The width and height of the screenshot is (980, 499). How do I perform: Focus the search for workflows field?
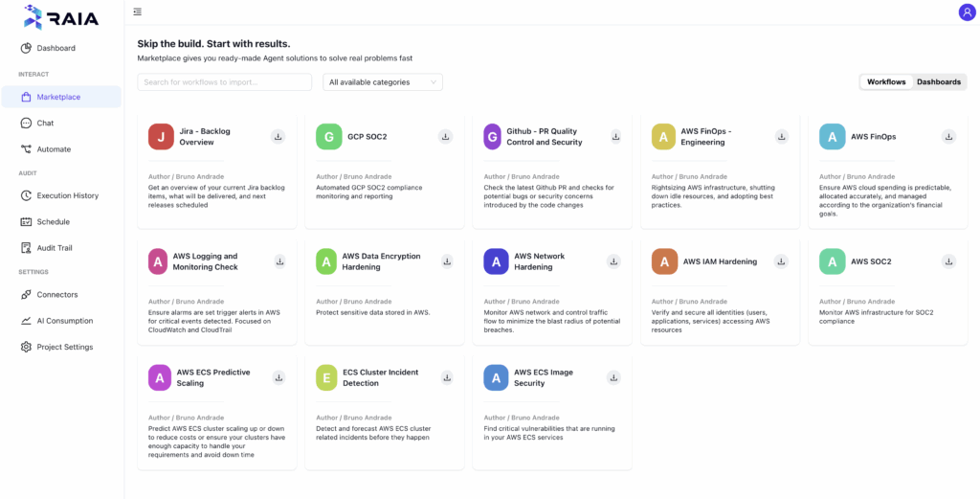tap(224, 82)
